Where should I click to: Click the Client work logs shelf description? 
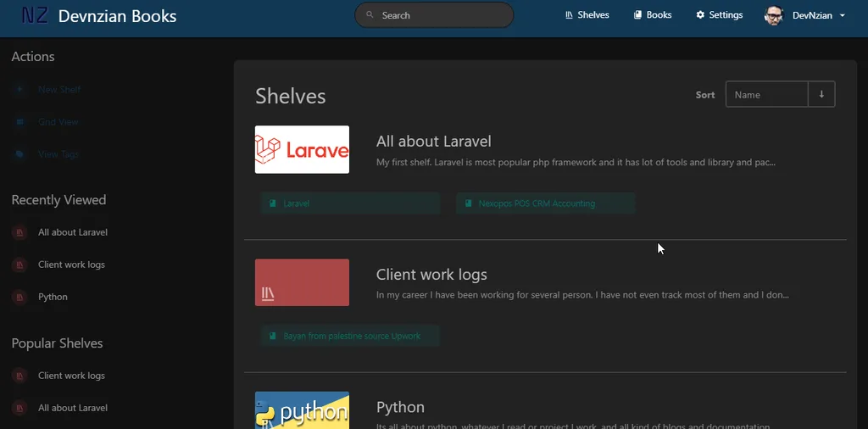tap(582, 294)
